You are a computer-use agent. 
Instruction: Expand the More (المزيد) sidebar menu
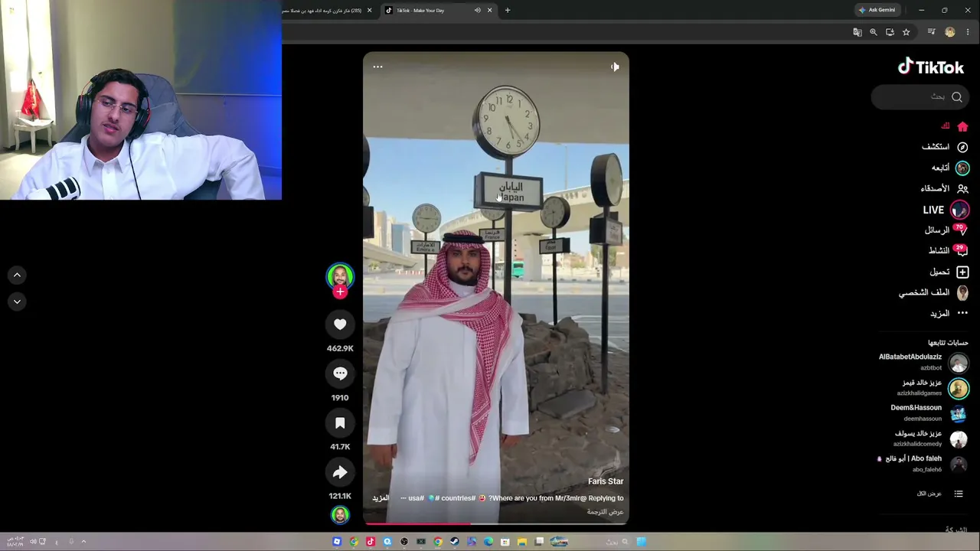click(x=949, y=313)
